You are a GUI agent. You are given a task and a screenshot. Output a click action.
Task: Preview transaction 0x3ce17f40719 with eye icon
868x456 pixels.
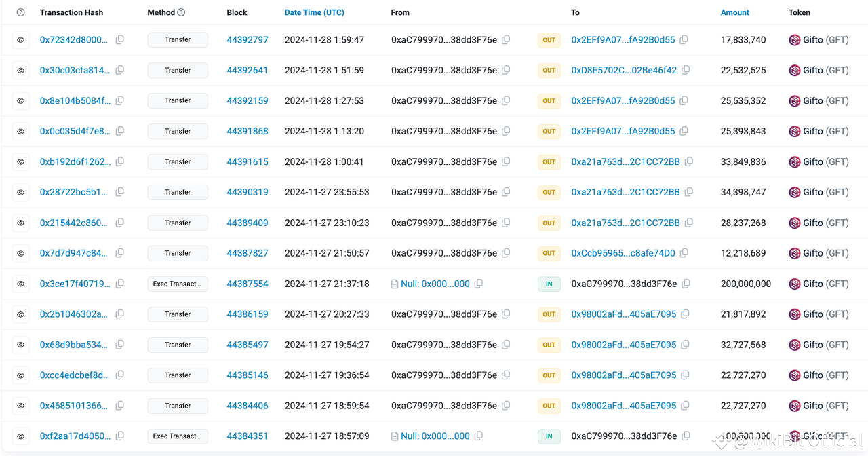click(21, 284)
